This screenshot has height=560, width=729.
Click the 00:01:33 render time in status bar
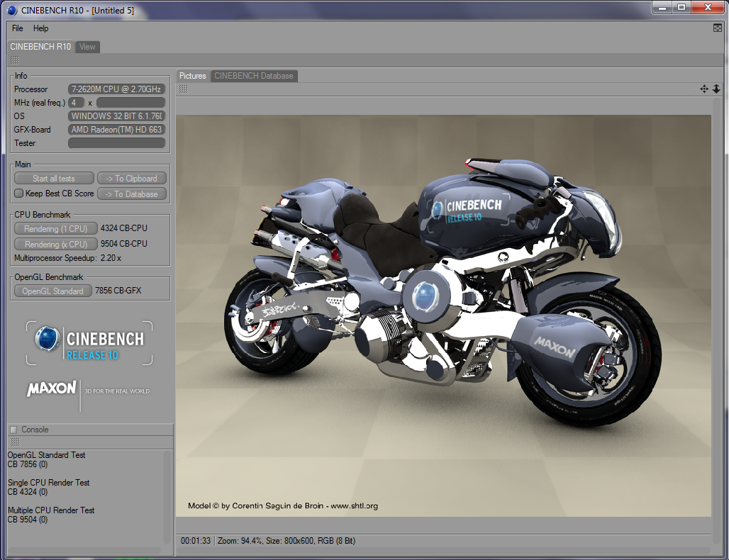(x=196, y=541)
